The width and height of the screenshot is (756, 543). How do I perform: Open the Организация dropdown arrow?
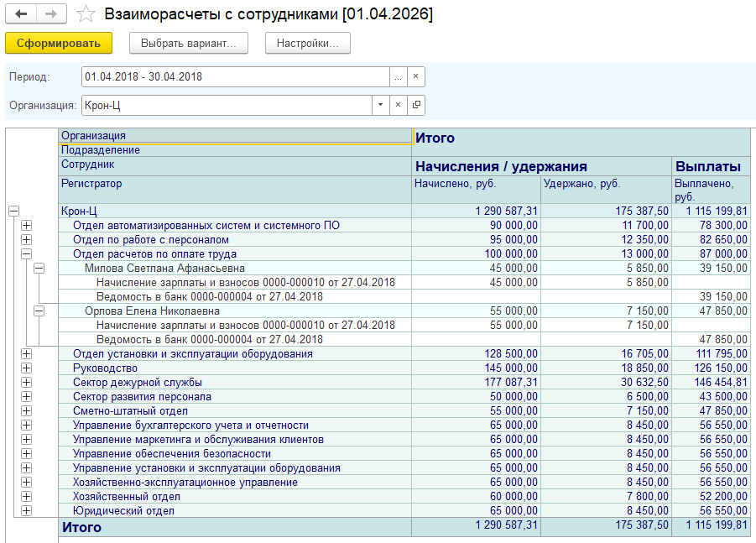pyautogui.click(x=380, y=105)
